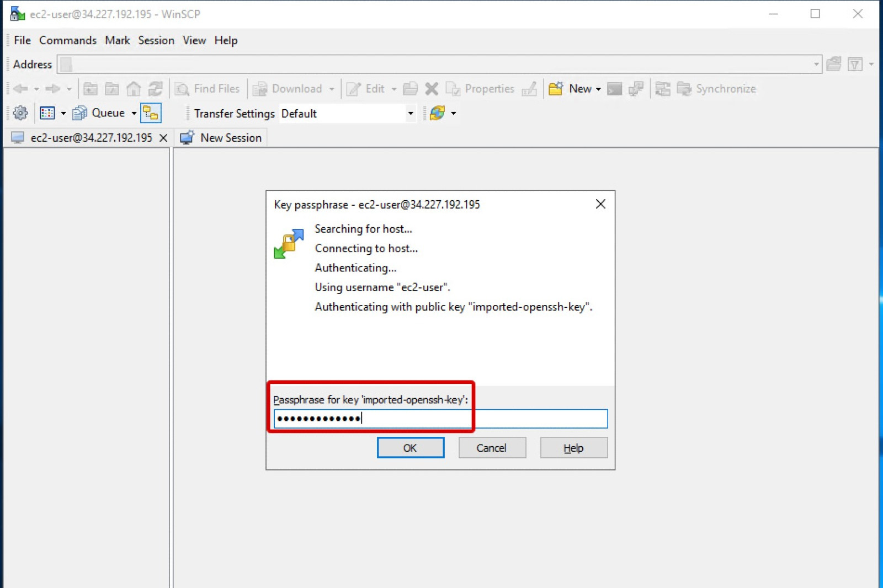Click the New folder button

pyautogui.click(x=570, y=89)
